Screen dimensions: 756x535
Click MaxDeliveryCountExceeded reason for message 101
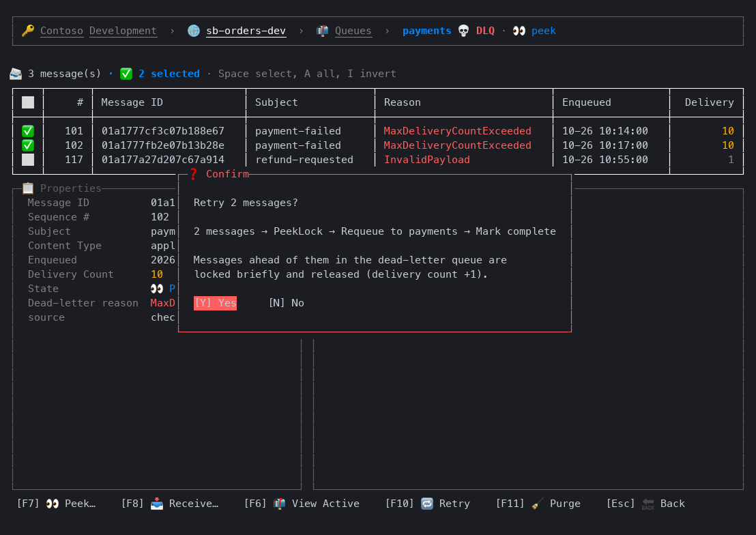pos(458,131)
